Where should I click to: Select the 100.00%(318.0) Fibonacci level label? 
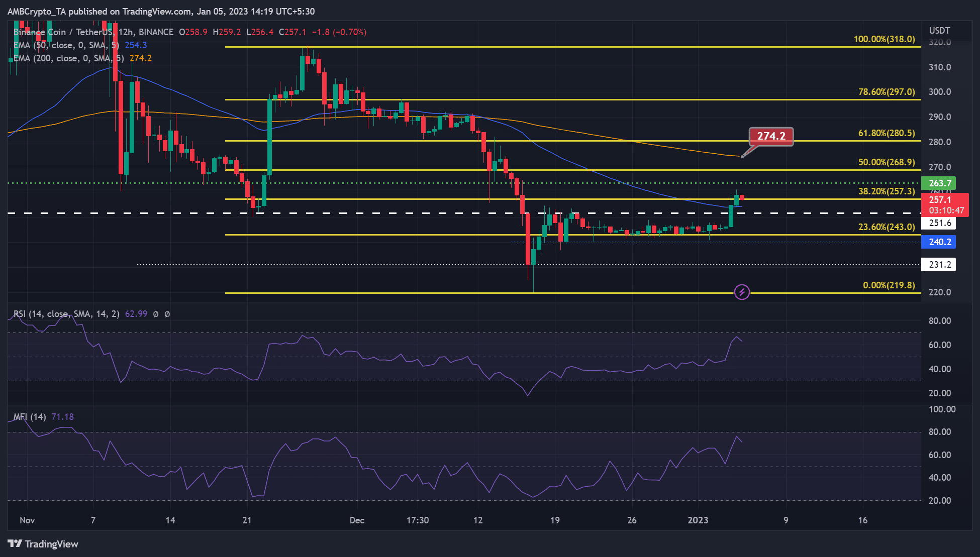click(x=885, y=39)
